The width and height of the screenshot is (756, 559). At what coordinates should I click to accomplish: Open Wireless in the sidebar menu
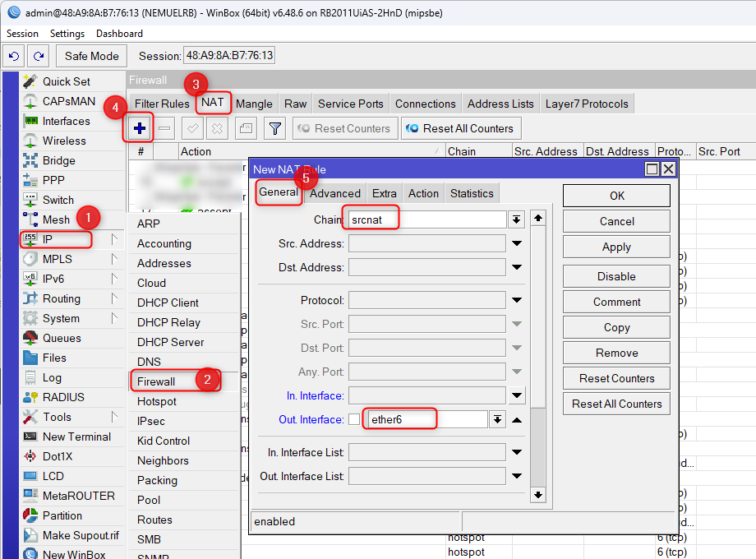click(64, 141)
